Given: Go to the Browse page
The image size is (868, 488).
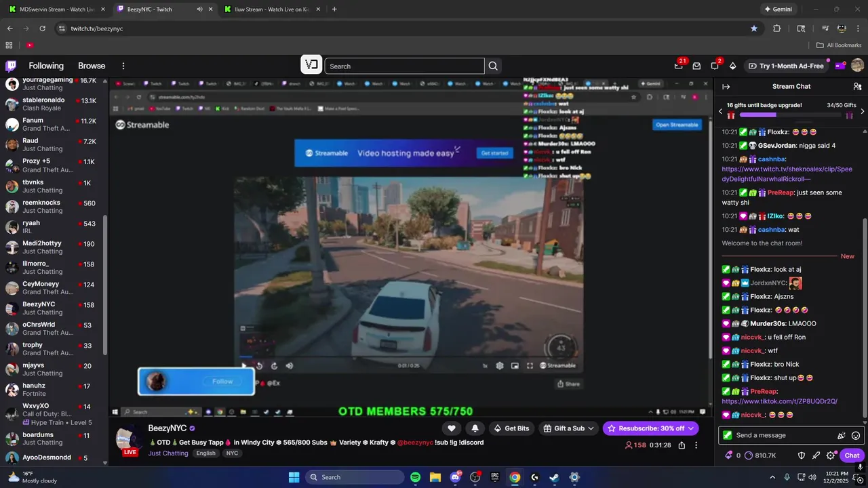Looking at the screenshot, I should [92, 66].
